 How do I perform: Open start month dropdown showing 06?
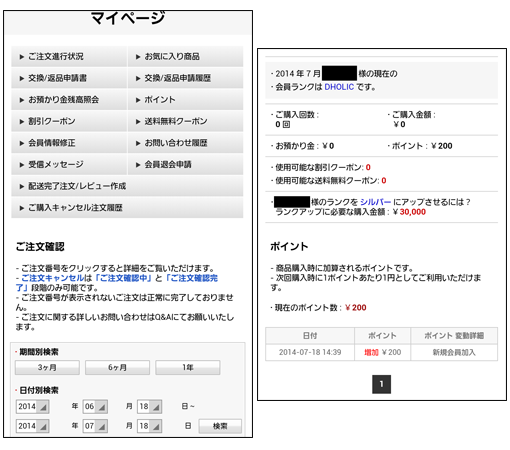[x=95, y=407]
